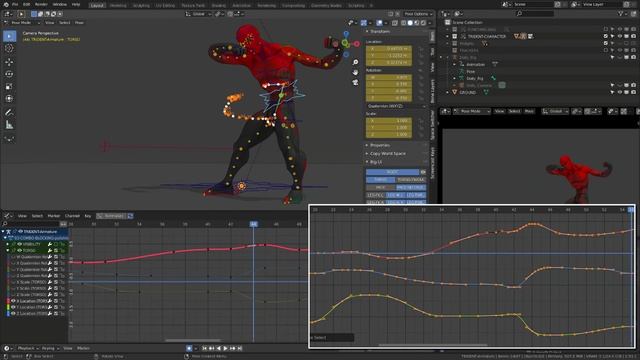Open the Edit menu
Screen dimensions: 640x360
click(x=27, y=4)
